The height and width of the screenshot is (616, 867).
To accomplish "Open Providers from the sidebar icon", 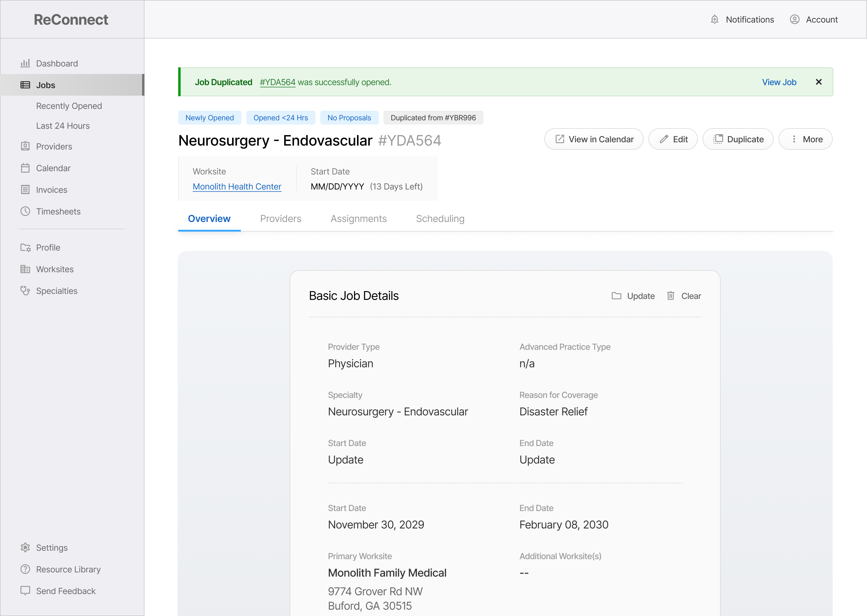I will [x=25, y=146].
